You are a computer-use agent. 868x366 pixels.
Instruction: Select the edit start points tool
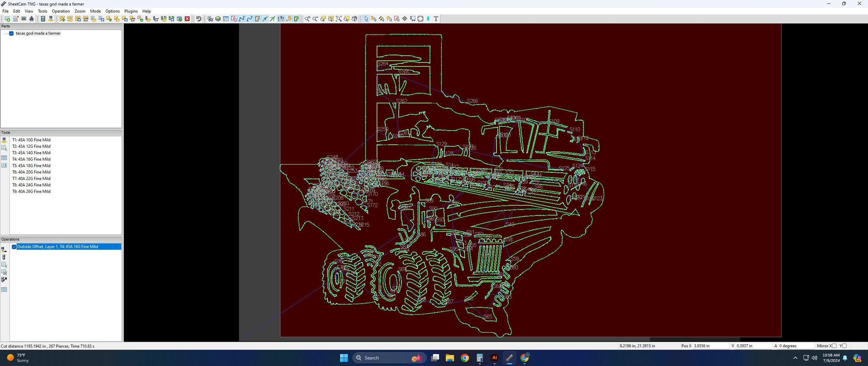pyautogui.click(x=374, y=19)
